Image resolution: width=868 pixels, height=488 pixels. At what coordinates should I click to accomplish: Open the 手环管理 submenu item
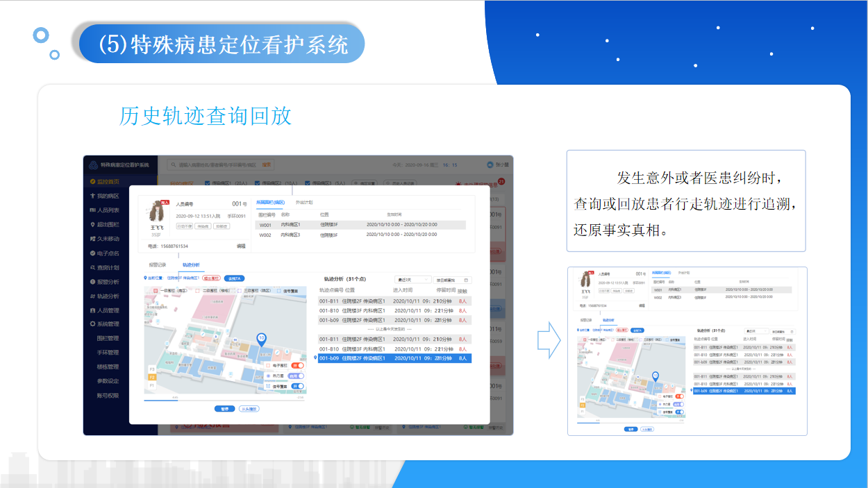click(x=108, y=353)
